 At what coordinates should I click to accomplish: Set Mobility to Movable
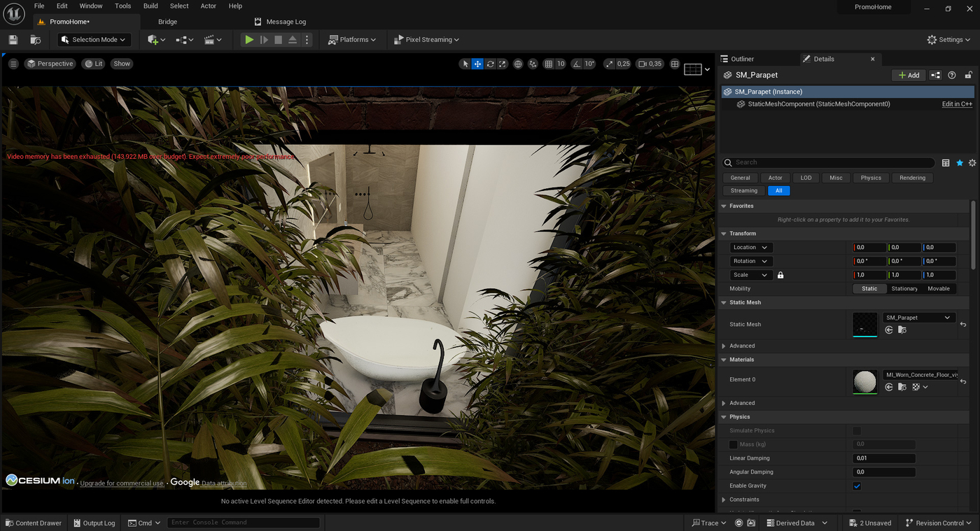point(939,289)
